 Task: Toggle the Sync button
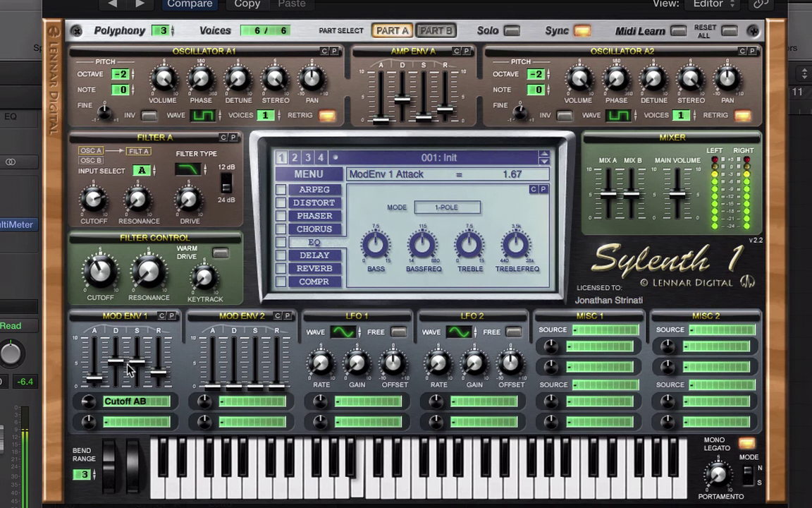tap(582, 31)
